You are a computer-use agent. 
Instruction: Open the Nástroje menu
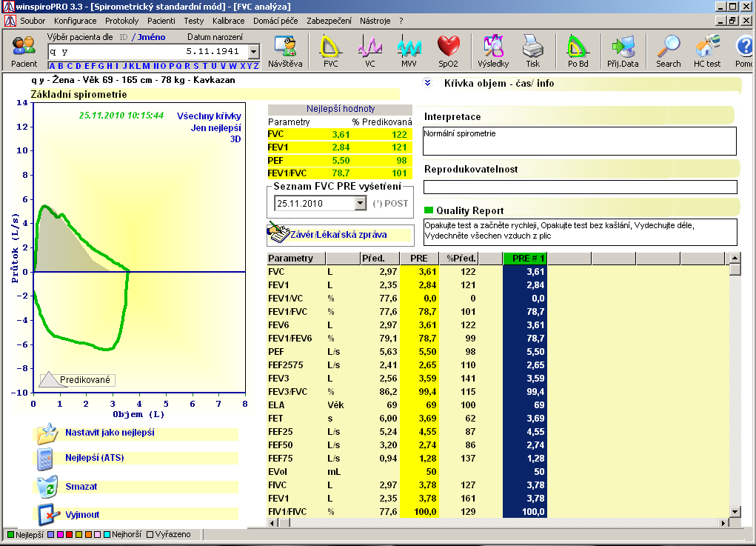point(375,21)
